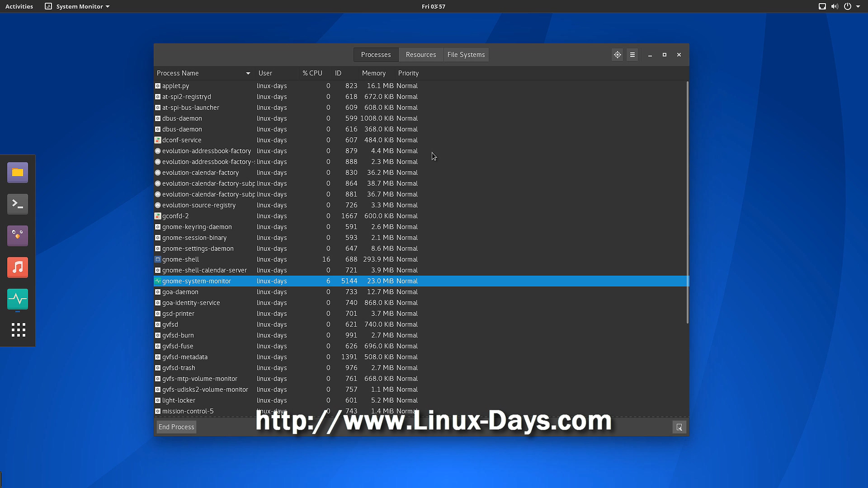This screenshot has height=488, width=868.
Task: Maximize the System Monitor window
Action: [x=664, y=55]
